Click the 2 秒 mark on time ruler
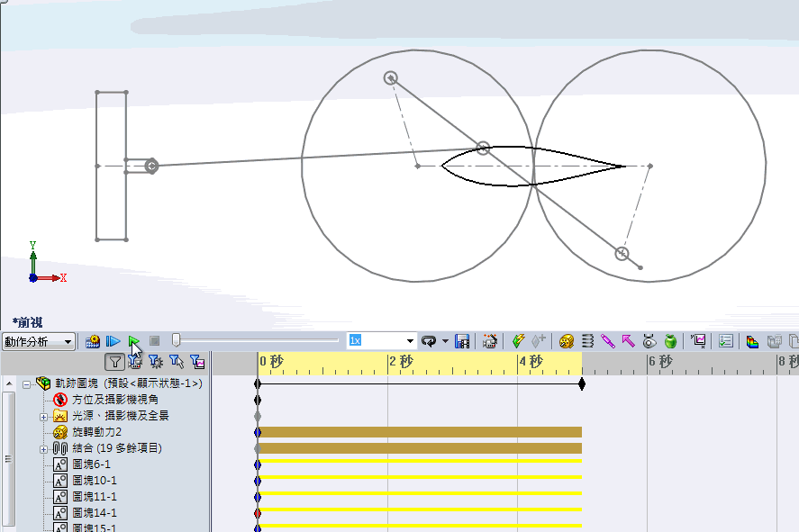Image resolution: width=799 pixels, height=532 pixels. [401, 362]
